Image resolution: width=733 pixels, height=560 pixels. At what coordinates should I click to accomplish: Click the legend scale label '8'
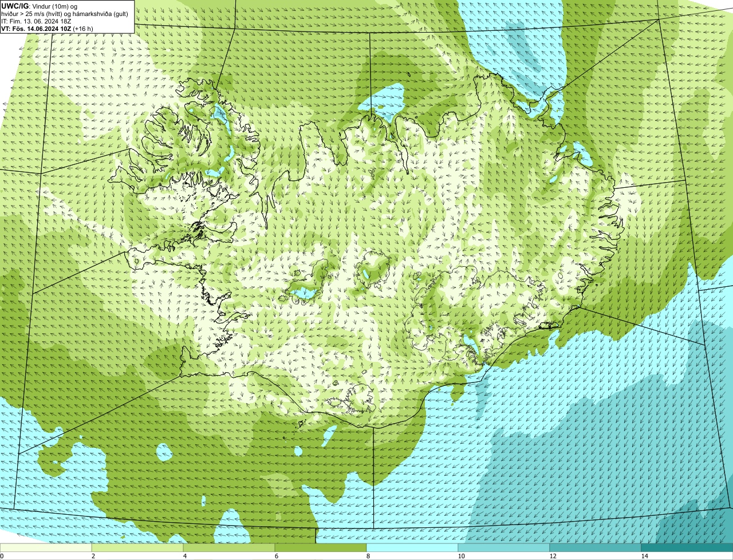tap(368, 556)
